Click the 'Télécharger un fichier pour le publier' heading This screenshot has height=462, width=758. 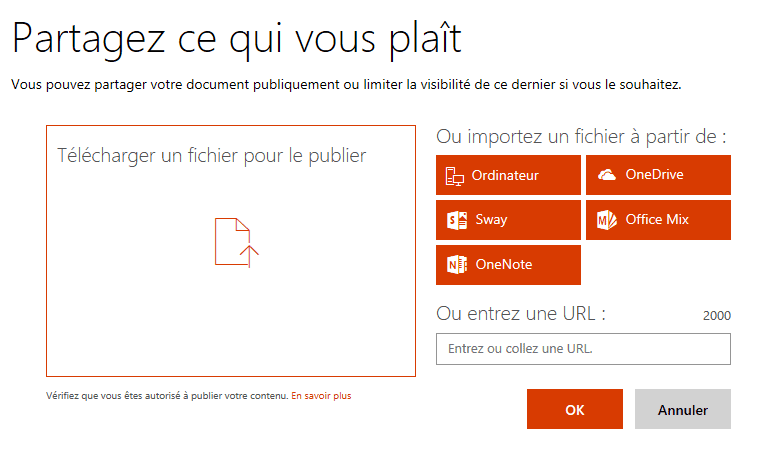click(211, 155)
